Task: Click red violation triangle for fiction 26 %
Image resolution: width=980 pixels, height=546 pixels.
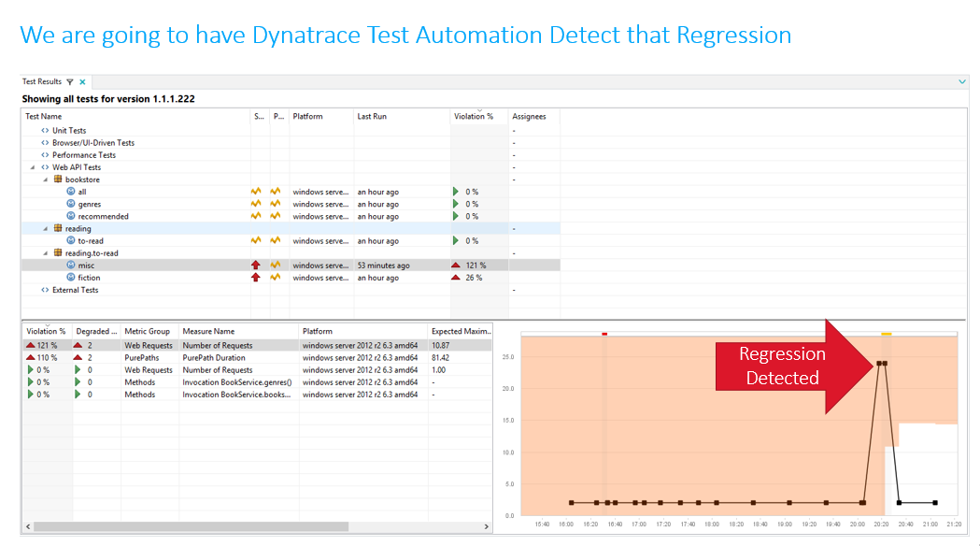Action: coord(456,278)
